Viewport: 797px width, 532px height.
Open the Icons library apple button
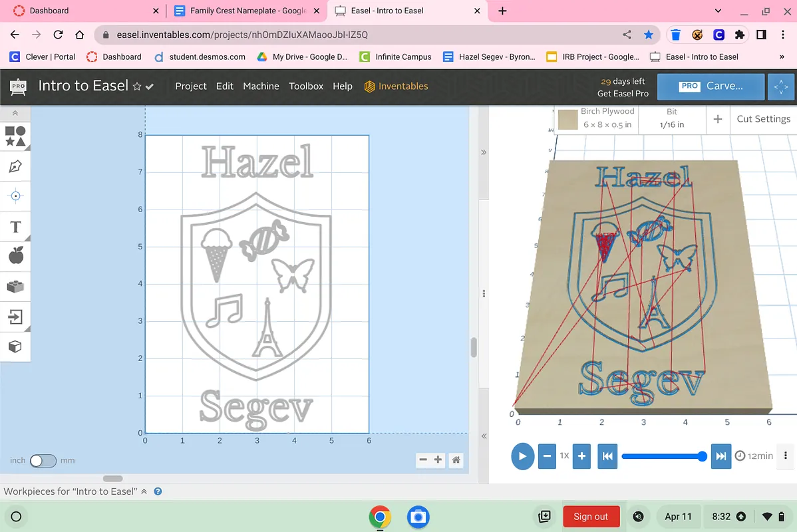[15, 255]
